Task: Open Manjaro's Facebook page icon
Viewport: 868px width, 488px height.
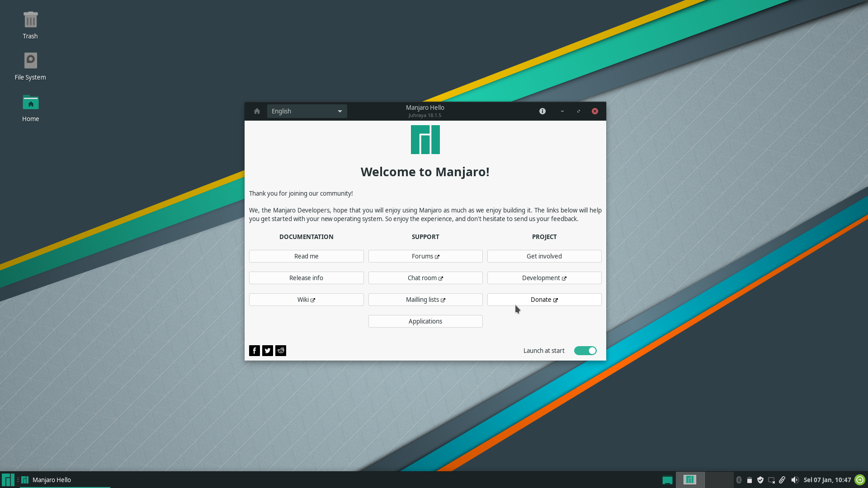Action: coord(255,351)
